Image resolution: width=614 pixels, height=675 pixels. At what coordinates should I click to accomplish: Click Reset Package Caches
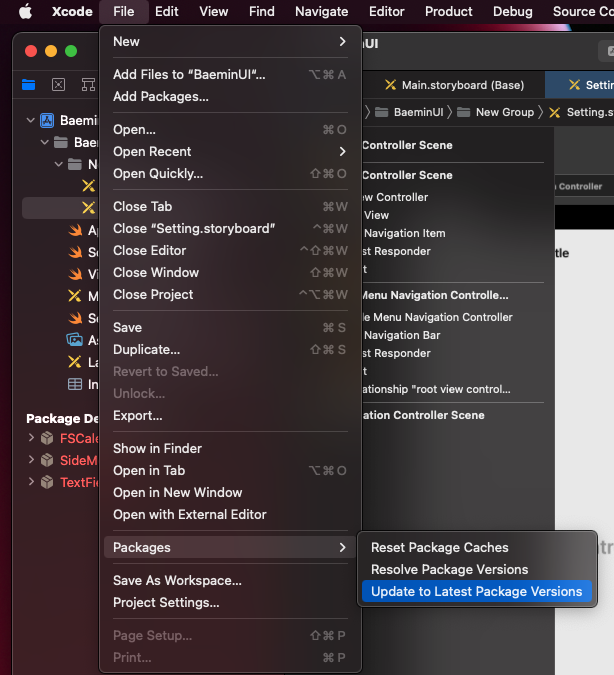[477, 548]
